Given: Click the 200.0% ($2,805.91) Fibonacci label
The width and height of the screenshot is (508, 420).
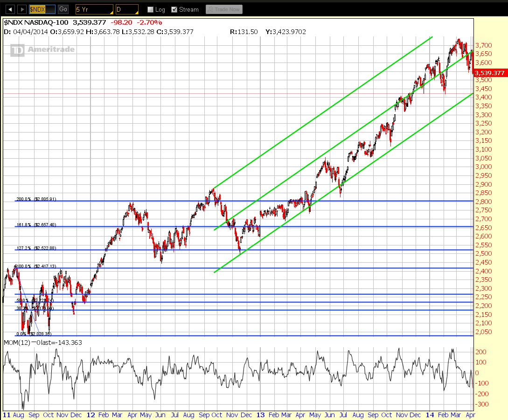Looking at the screenshot, I should [x=36, y=199].
